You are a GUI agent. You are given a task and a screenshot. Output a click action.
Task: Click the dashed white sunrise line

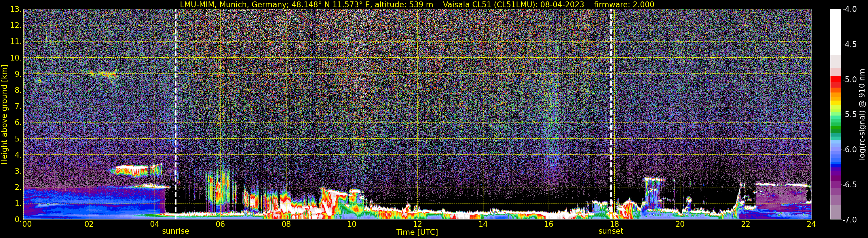pyautogui.click(x=176, y=114)
